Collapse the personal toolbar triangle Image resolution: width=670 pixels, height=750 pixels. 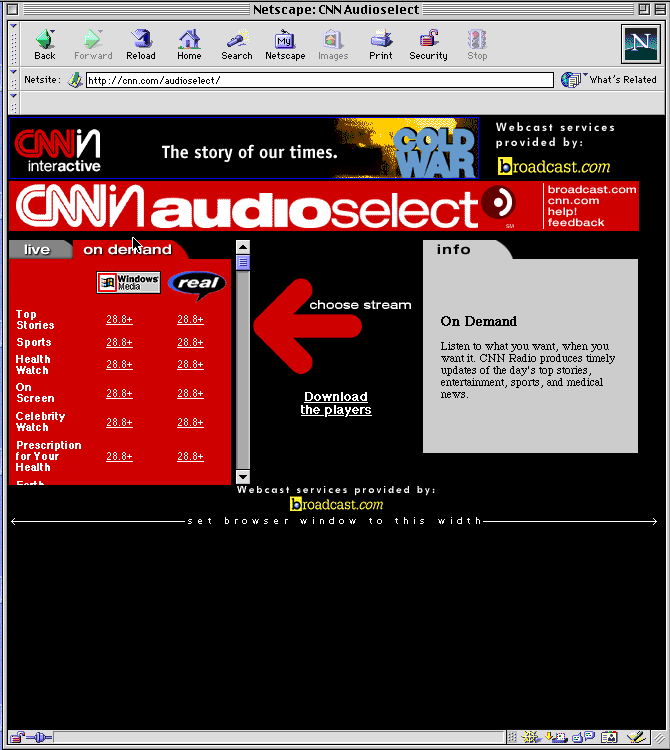pos(13,96)
